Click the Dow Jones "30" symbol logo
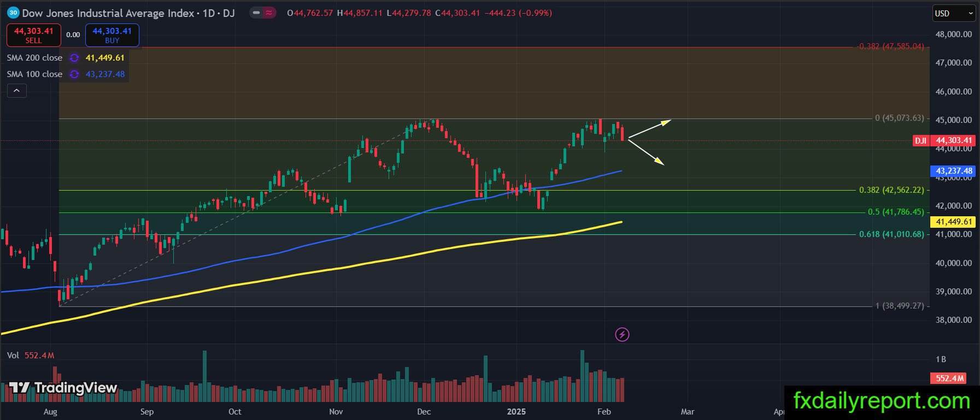Viewport: 980px width, 420px height. [13, 13]
